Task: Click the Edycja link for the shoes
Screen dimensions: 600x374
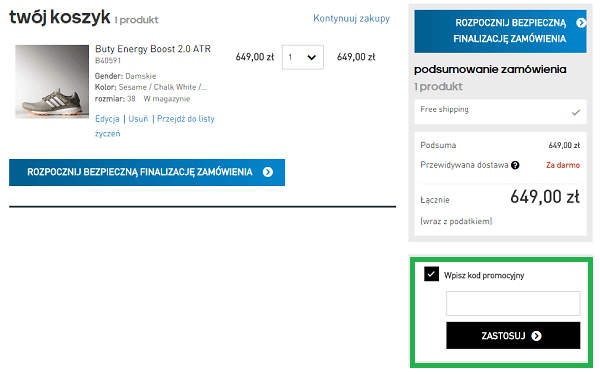Action: 107,119
